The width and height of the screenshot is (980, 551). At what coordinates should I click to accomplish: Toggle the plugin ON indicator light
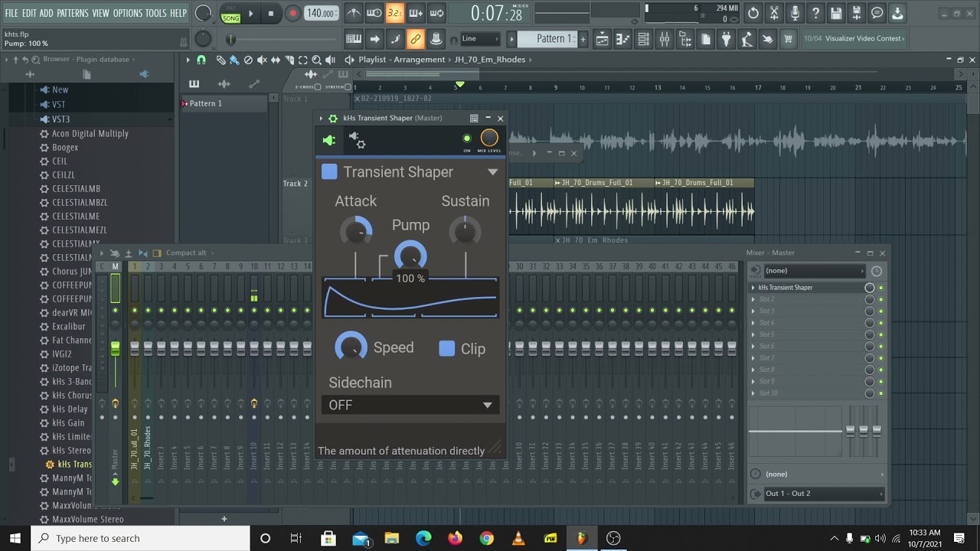click(467, 139)
